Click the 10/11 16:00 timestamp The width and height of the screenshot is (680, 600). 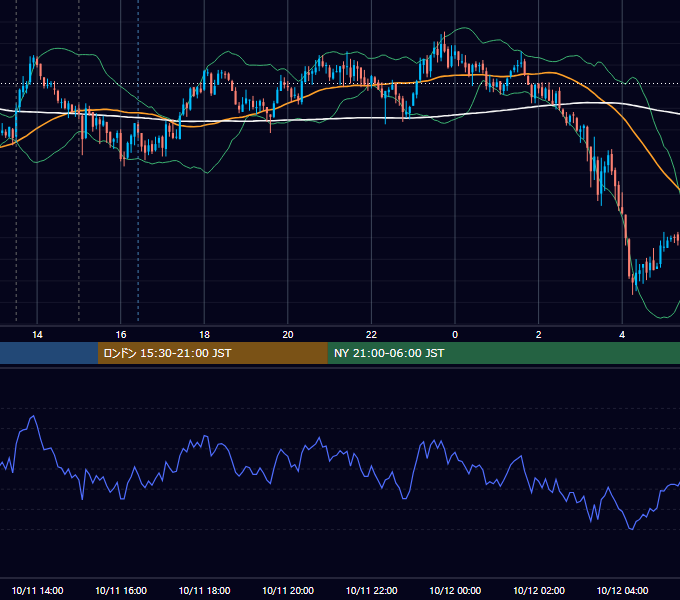tap(121, 590)
